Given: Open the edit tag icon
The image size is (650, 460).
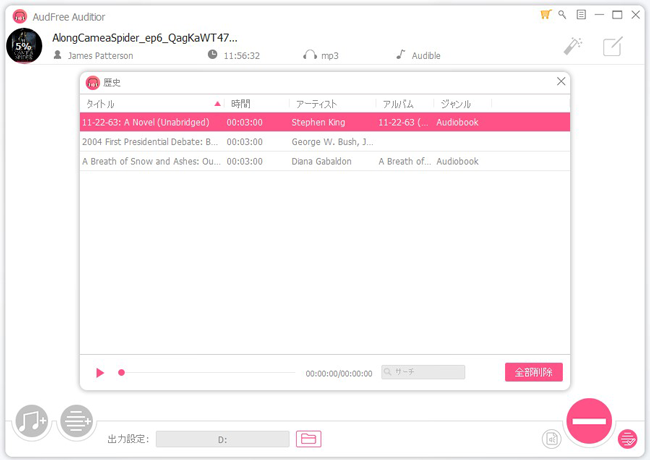Looking at the screenshot, I should click(x=612, y=46).
